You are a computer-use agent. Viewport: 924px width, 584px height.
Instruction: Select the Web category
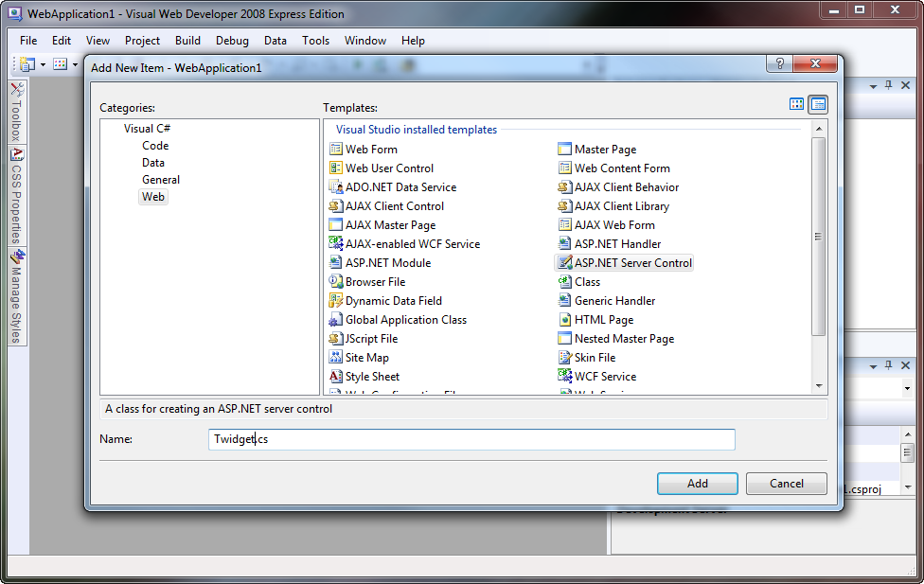pyautogui.click(x=153, y=197)
